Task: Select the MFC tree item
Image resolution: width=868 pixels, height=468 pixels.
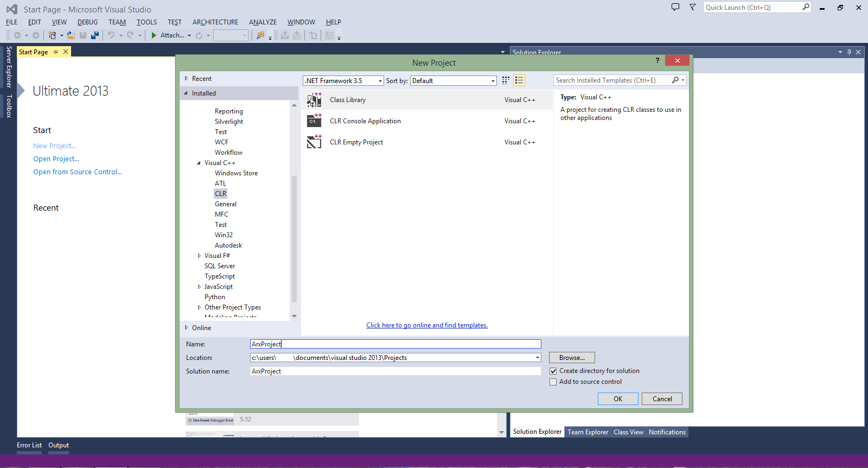Action: click(x=221, y=214)
